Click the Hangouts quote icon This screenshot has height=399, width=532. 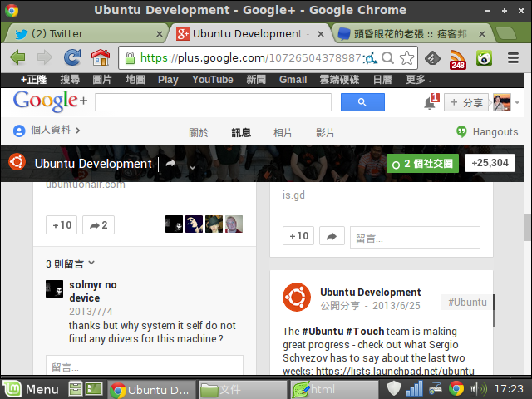(x=461, y=131)
